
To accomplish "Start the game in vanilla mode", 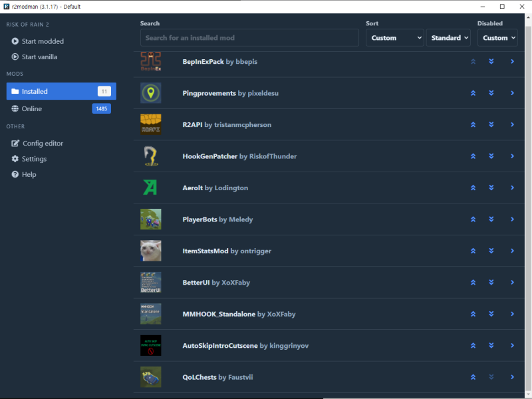I will 35,57.
